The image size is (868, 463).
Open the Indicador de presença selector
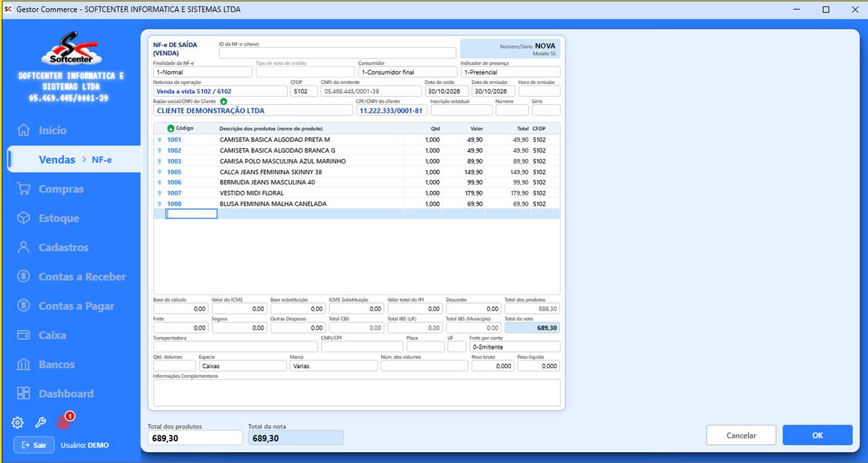[510, 72]
